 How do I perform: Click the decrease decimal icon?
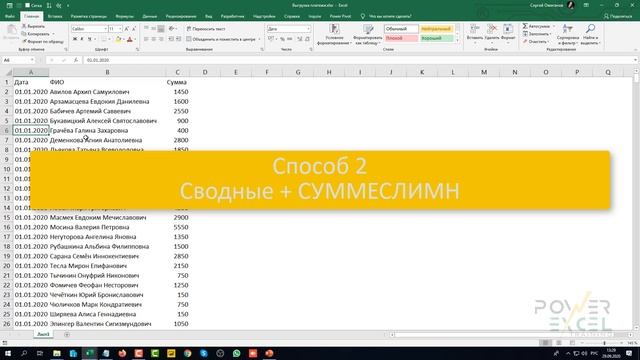(307, 39)
